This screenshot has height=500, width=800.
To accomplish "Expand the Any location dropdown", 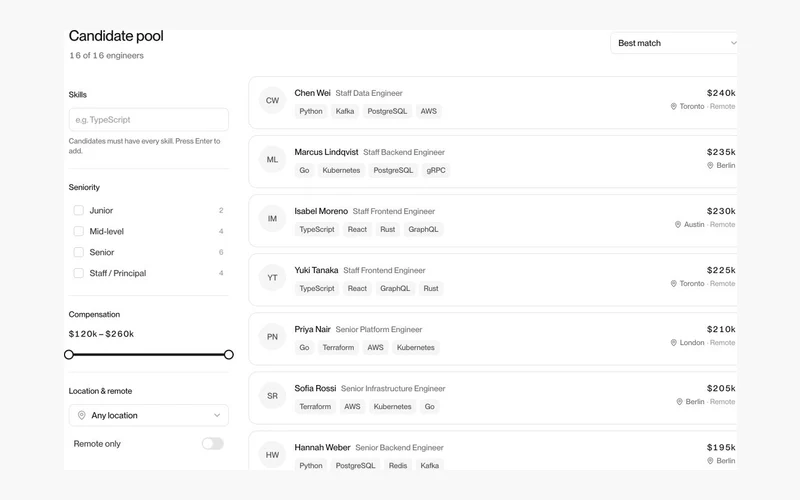I will pyautogui.click(x=148, y=415).
